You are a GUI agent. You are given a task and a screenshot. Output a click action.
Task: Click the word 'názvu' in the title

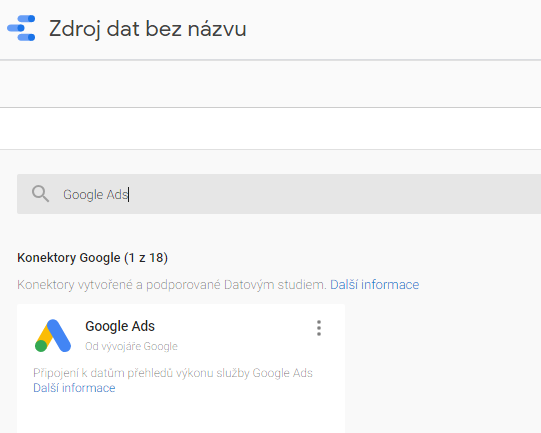(217, 29)
